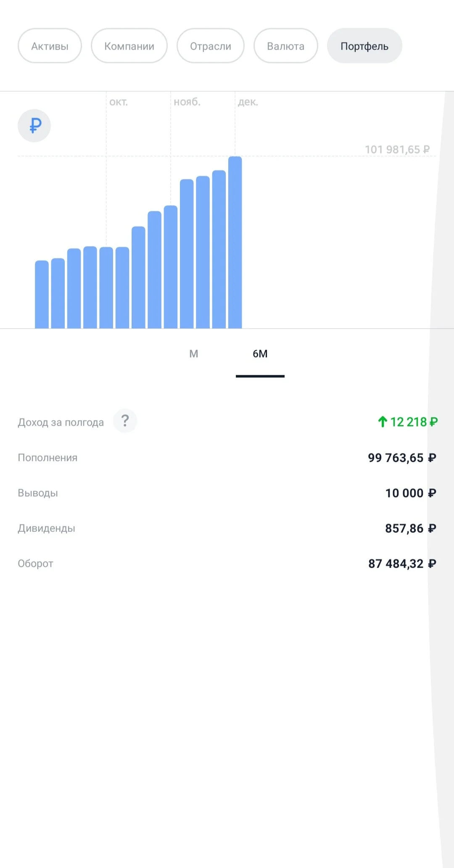Click the Оборот label
The height and width of the screenshot is (868, 454).
click(35, 563)
